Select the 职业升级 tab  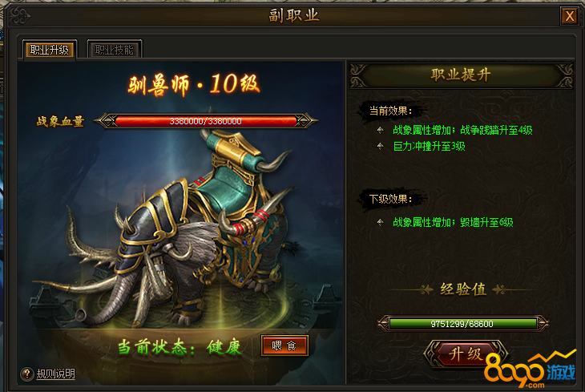pyautogui.click(x=50, y=50)
